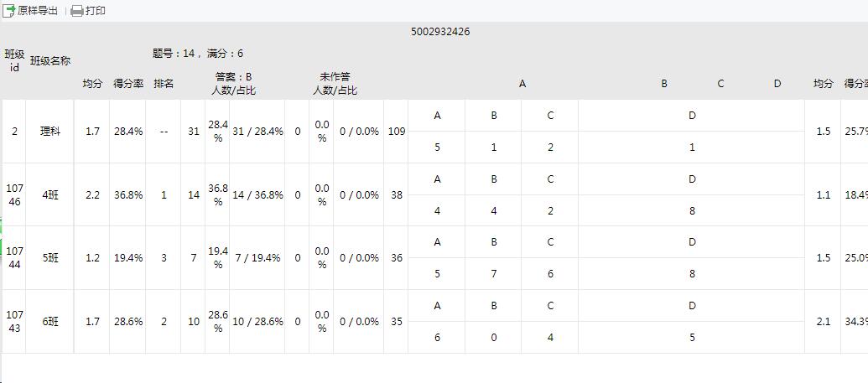868x383 pixels.
Task: Select the 4班 class name cell
Action: click(x=50, y=195)
